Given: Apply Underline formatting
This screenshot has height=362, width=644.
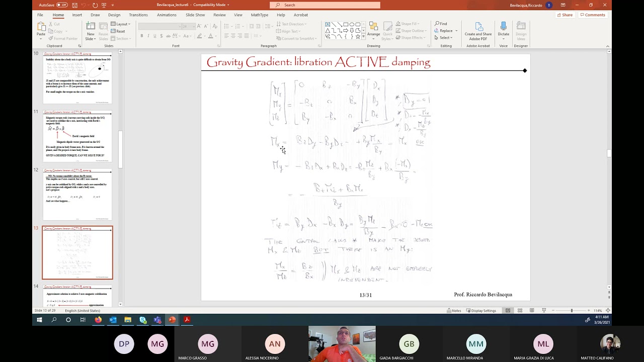Looking at the screenshot, I should pos(154,36).
